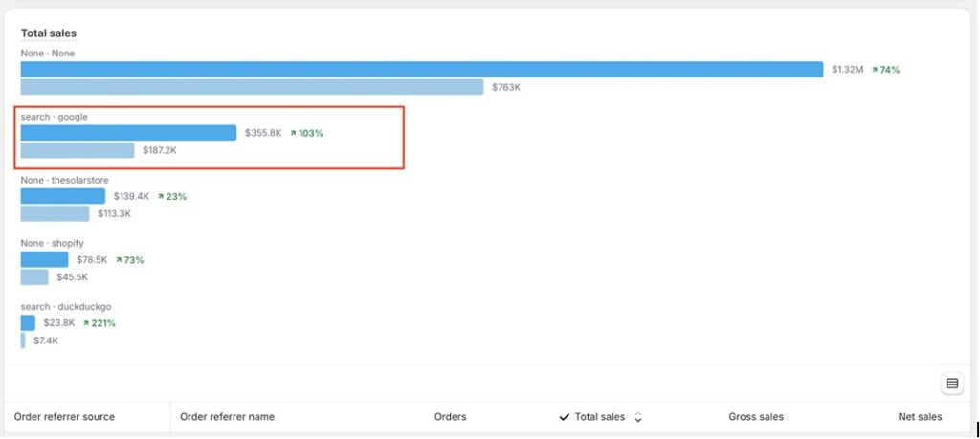Click the search · duckduckgo label
This screenshot has height=439, width=980.
click(x=66, y=307)
